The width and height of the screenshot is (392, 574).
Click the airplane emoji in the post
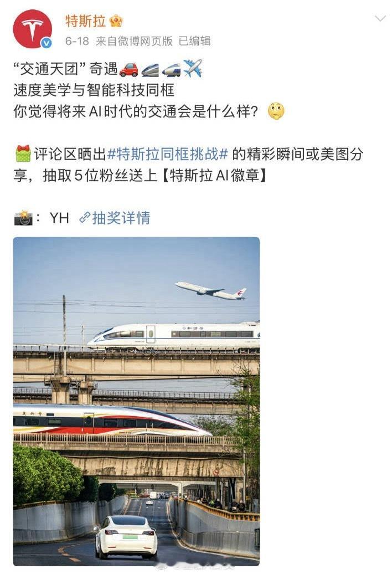coord(193,69)
